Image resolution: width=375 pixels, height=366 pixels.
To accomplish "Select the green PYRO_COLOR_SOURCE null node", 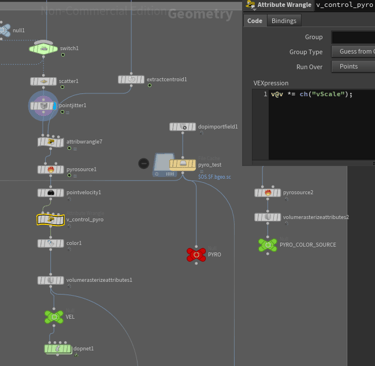I will pyautogui.click(x=268, y=245).
